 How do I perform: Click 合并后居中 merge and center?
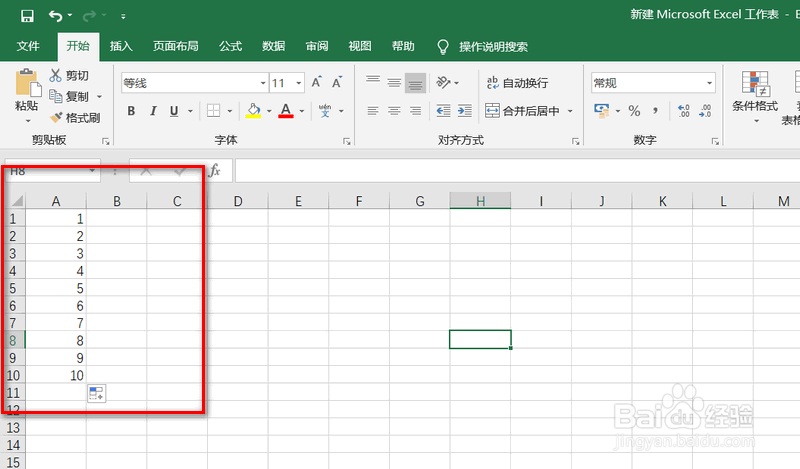(x=522, y=111)
